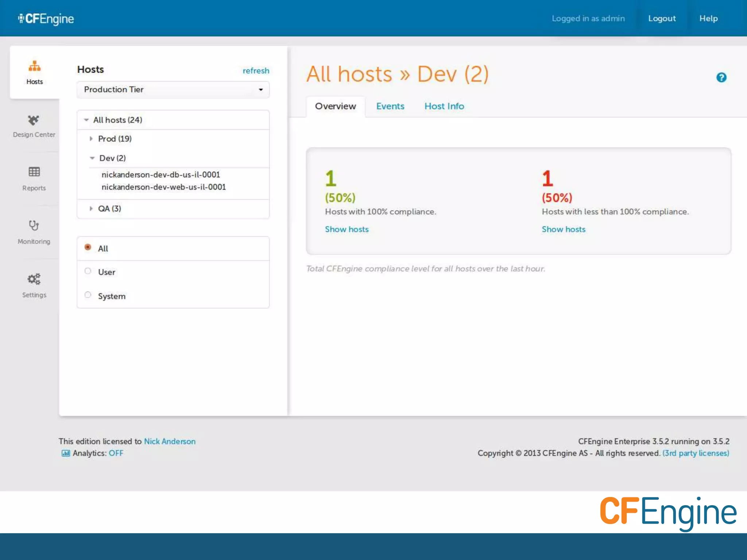Click Logout in the header
The height and width of the screenshot is (560, 747).
click(662, 19)
